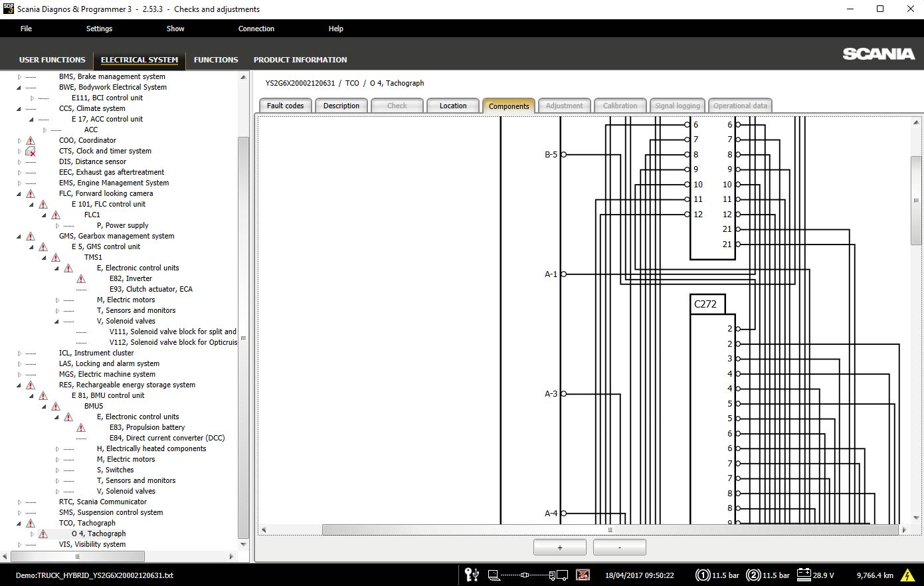
Task: Click the yellow high-voltage warning icon
Action: click(x=907, y=575)
